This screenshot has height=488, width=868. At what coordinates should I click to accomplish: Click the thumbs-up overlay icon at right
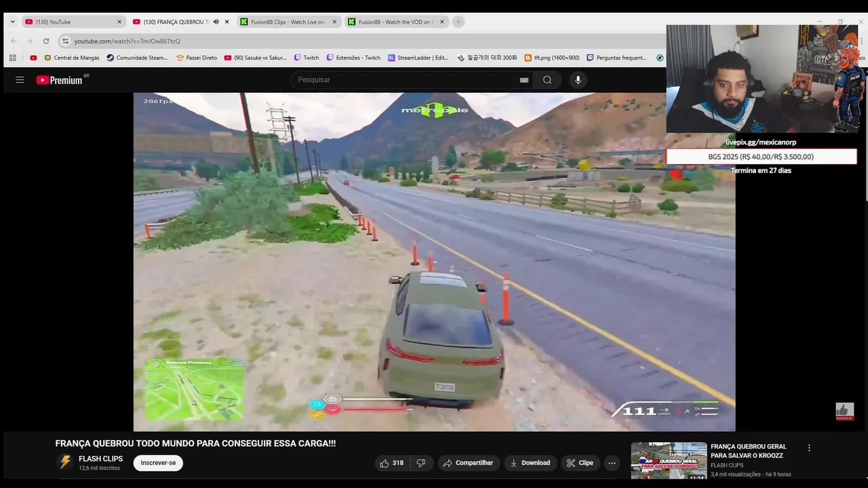[x=844, y=411]
